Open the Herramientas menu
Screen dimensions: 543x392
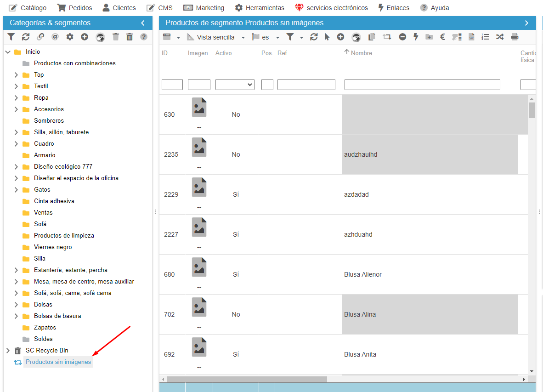click(x=260, y=8)
